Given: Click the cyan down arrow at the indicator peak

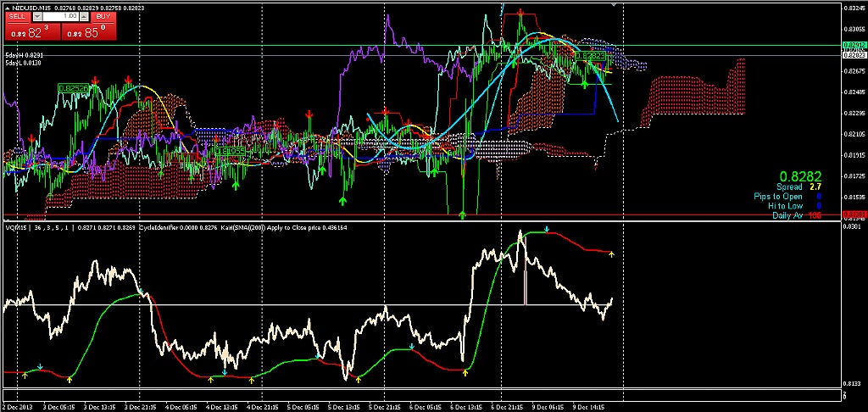Looking at the screenshot, I should 548,228.
